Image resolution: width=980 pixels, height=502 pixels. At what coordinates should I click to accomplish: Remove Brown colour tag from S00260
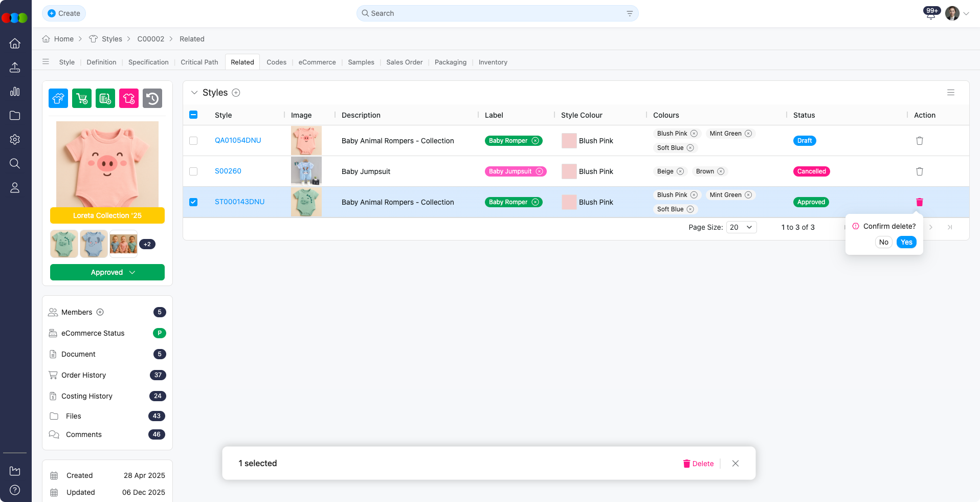721,171
